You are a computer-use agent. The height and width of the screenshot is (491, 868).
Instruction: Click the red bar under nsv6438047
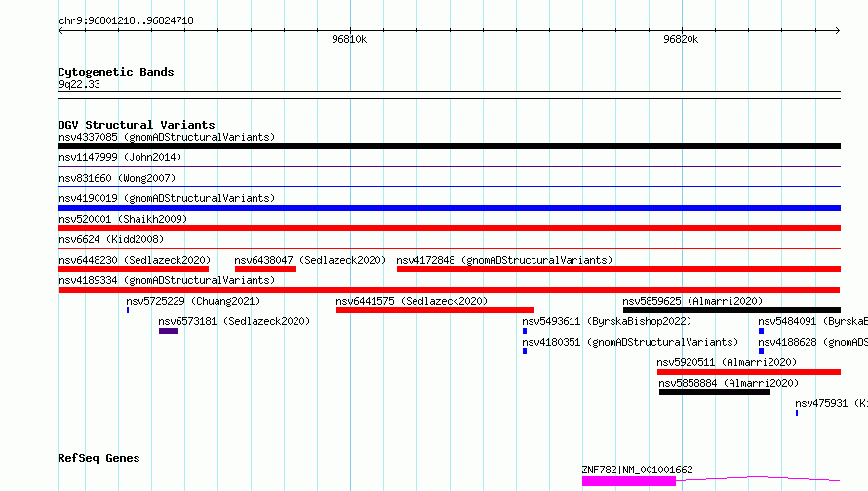pyautogui.click(x=265, y=269)
